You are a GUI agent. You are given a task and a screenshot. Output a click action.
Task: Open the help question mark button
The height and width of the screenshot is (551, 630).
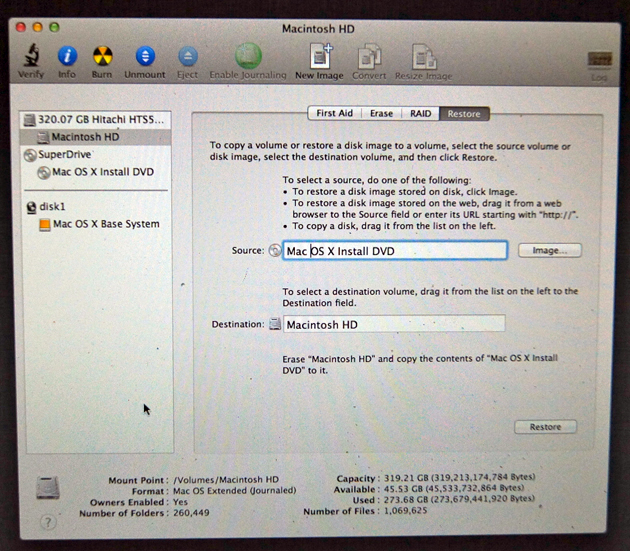48,522
